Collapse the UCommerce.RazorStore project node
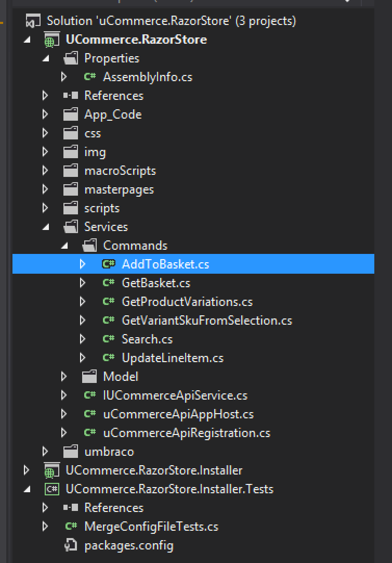Image resolution: width=392 pixels, height=563 pixels. (x=27, y=40)
